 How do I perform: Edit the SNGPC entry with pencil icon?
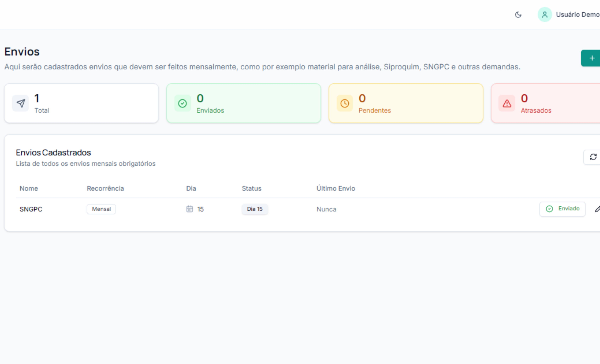coord(597,209)
